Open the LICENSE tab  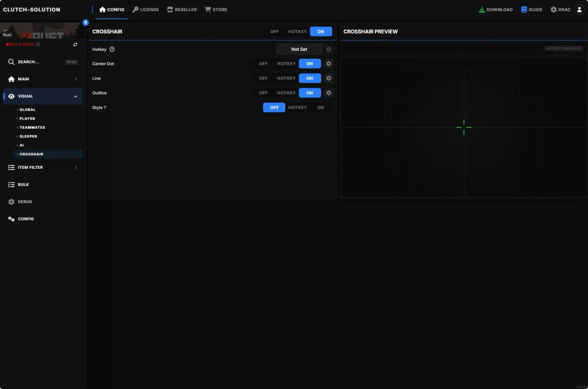tap(146, 10)
